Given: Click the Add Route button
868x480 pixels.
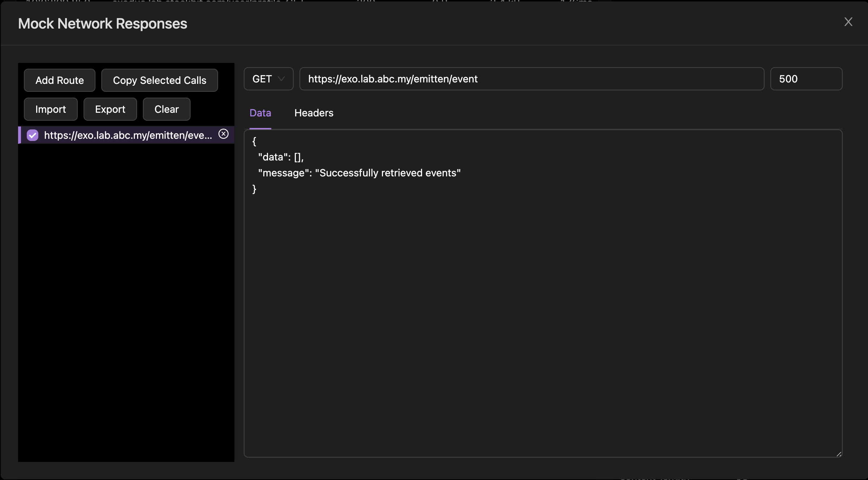Looking at the screenshot, I should [59, 80].
